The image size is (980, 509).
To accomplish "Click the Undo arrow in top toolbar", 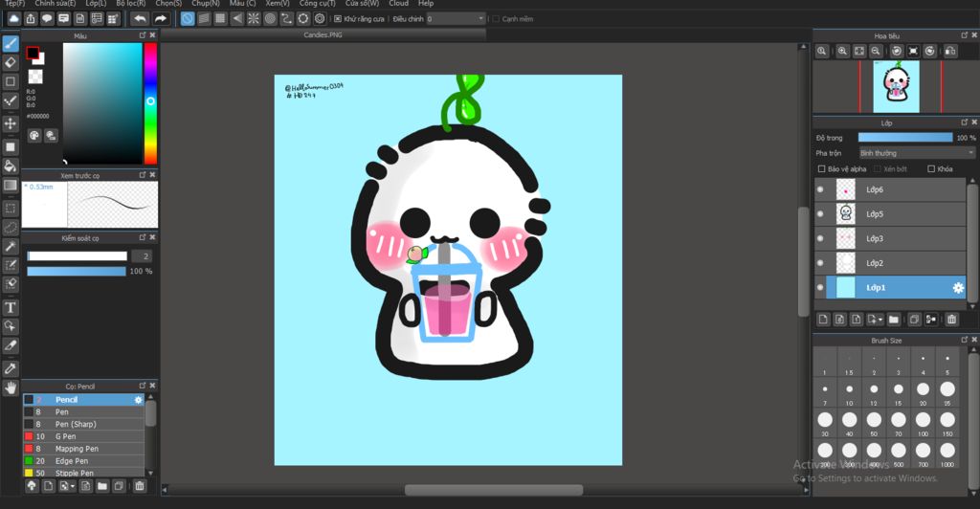I will (x=140, y=19).
